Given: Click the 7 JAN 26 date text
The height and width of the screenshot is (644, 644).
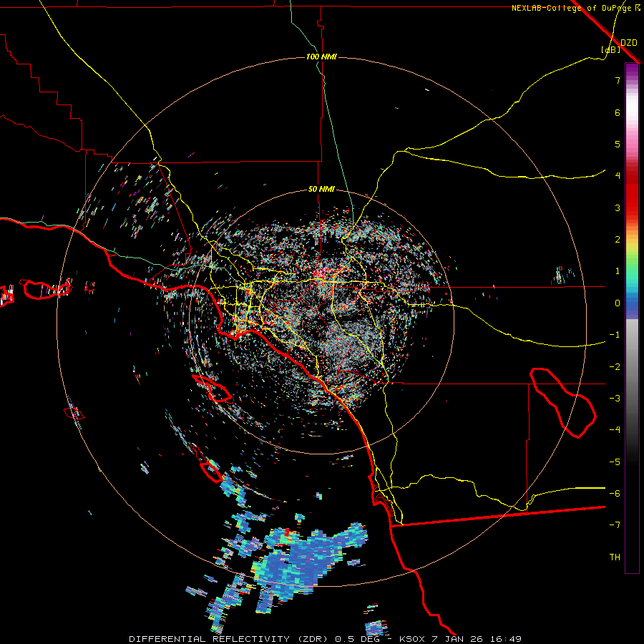Looking at the screenshot, I should pyautogui.click(x=457, y=639).
